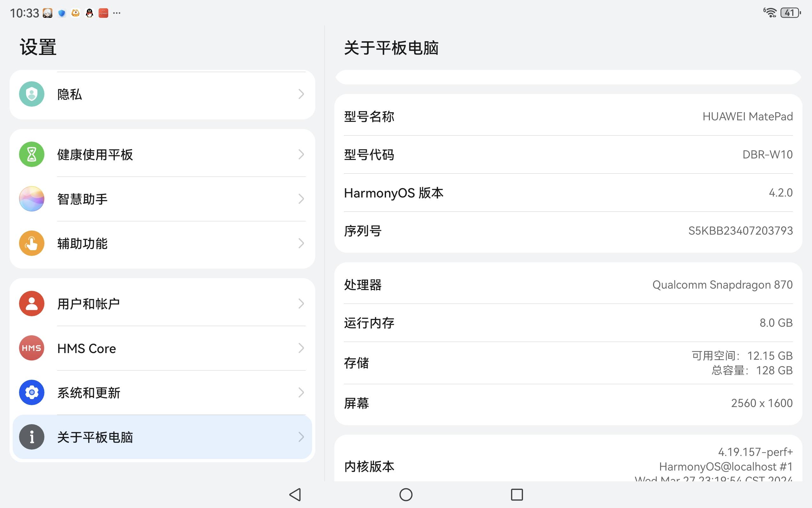Viewport: 812px width, 508px height.
Task: Tap the 设置 page title
Action: (38, 47)
